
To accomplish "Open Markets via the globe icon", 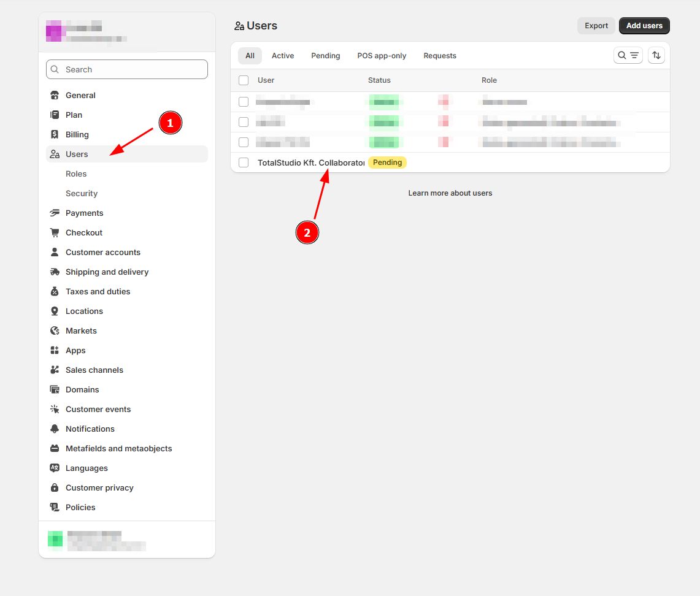I will (55, 330).
